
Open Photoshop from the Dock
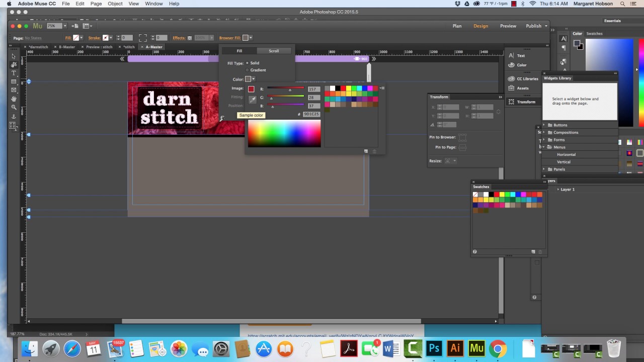pyautogui.click(x=434, y=348)
